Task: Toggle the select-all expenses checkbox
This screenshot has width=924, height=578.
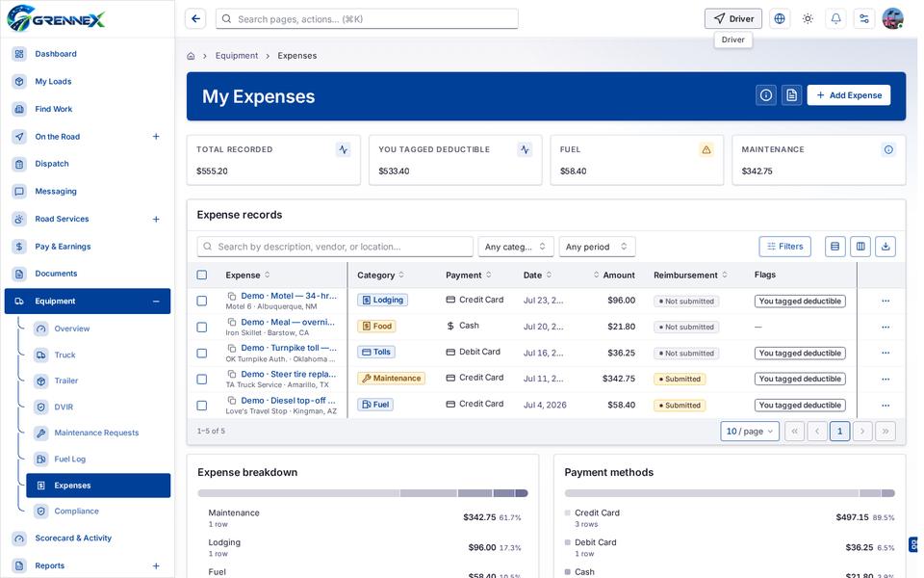Action: tap(201, 275)
